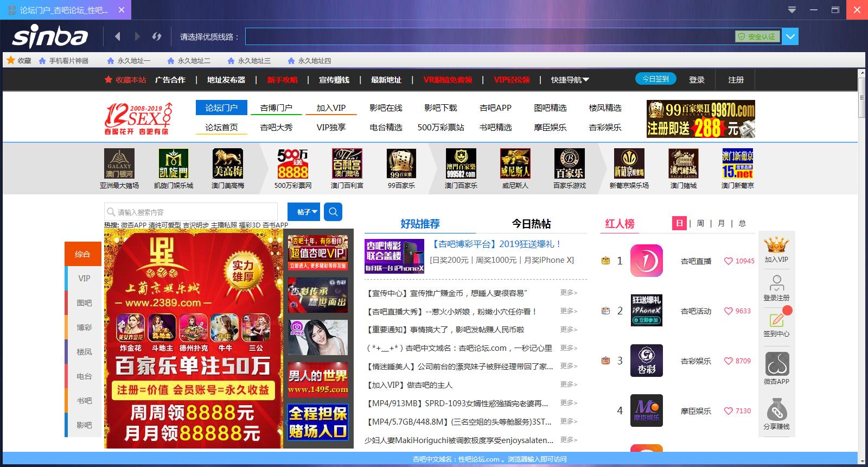Image resolution: width=868 pixels, height=467 pixels.
Task: Open the 澳门百利宫 icon
Action: click(347, 163)
